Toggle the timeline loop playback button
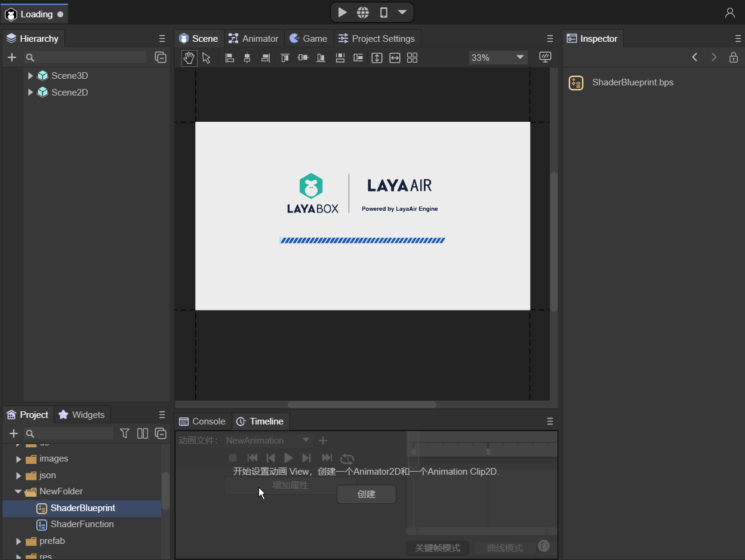 pos(347,458)
